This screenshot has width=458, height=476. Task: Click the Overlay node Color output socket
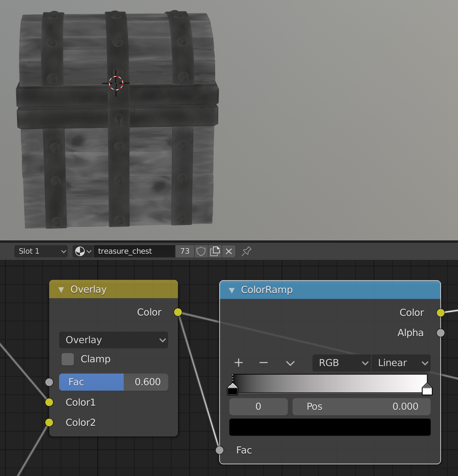pyautogui.click(x=178, y=312)
